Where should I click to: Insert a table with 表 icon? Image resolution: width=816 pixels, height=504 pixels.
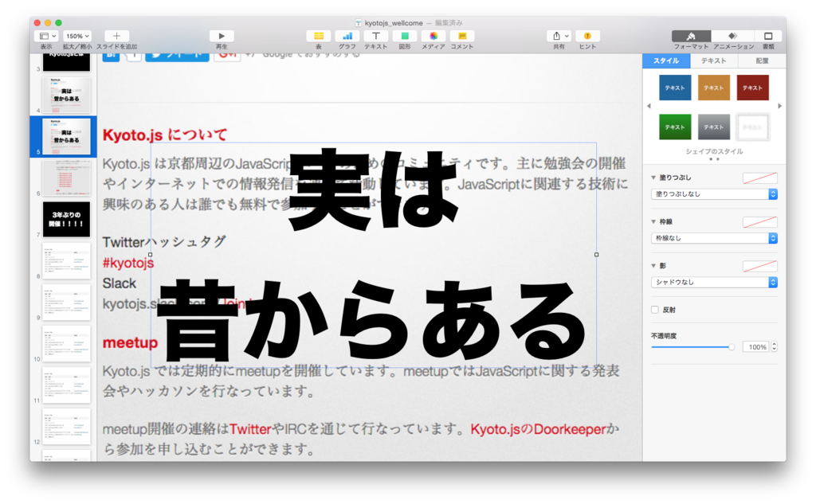click(x=319, y=36)
